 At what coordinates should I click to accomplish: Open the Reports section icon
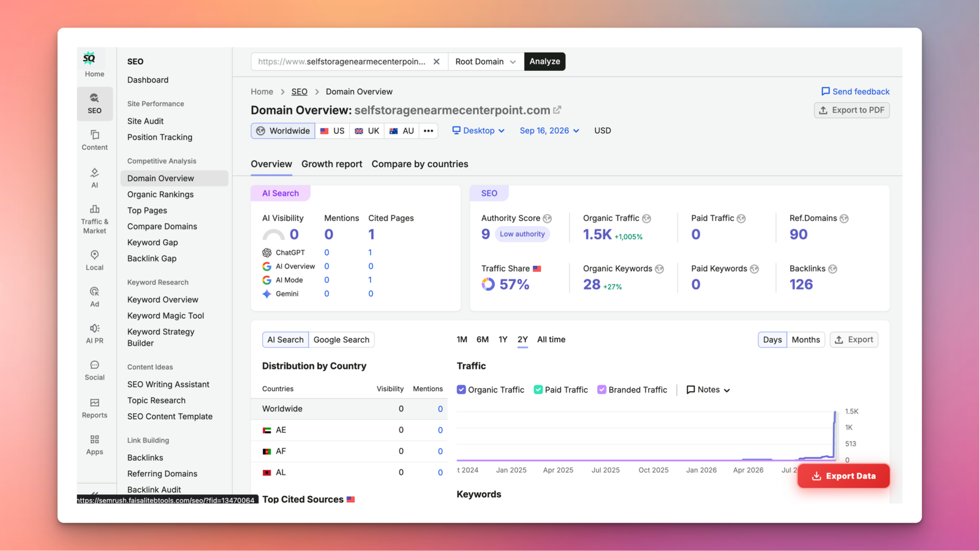(94, 408)
